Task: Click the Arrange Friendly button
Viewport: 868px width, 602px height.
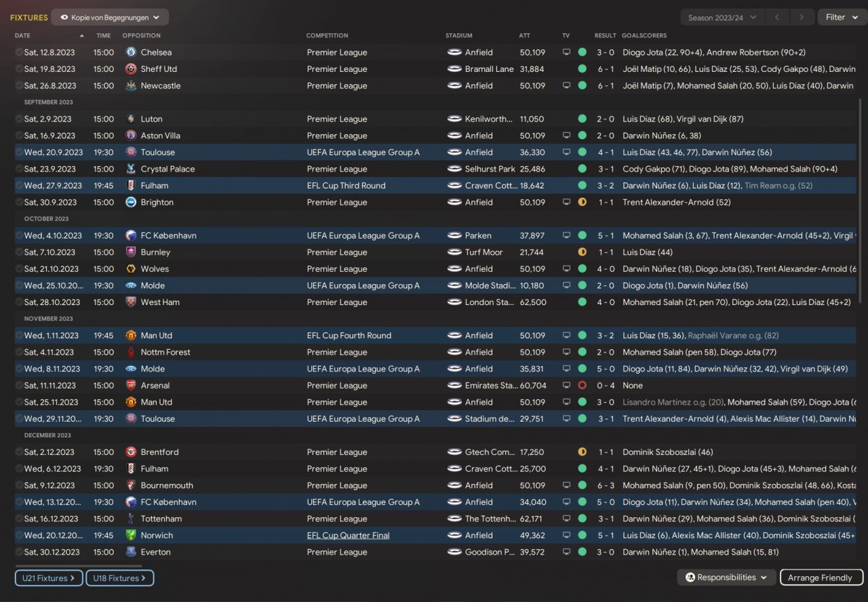Action: (821, 578)
